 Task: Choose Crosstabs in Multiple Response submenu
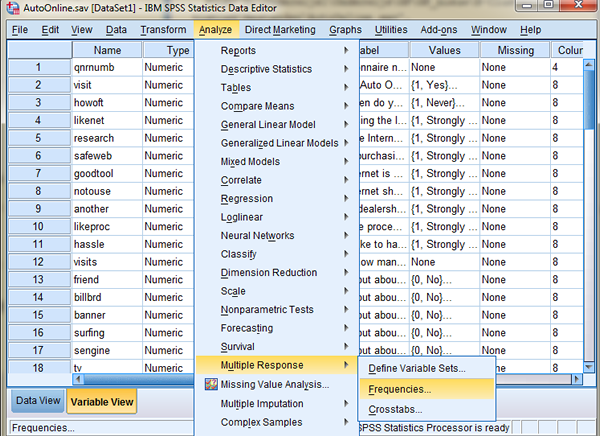point(426,409)
